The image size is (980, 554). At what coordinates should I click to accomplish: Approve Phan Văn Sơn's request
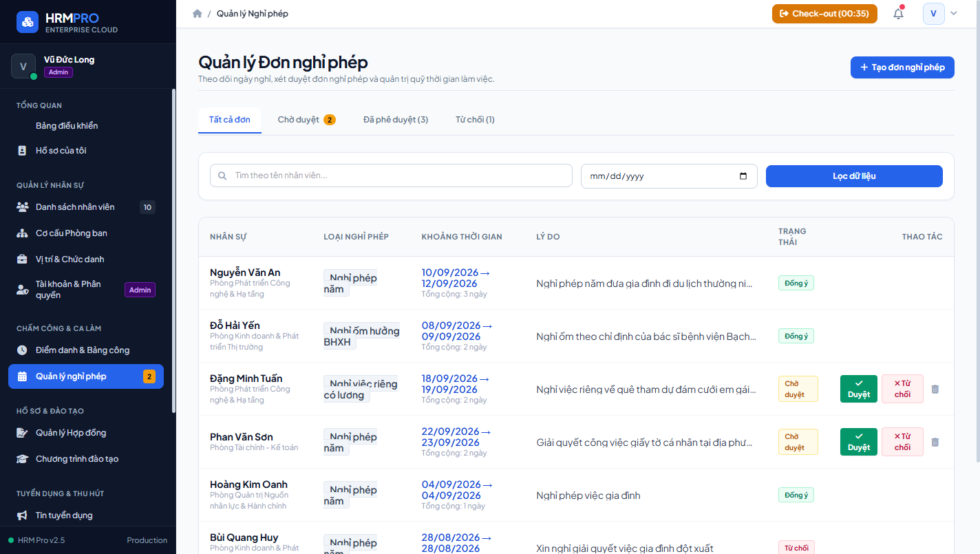(x=859, y=442)
